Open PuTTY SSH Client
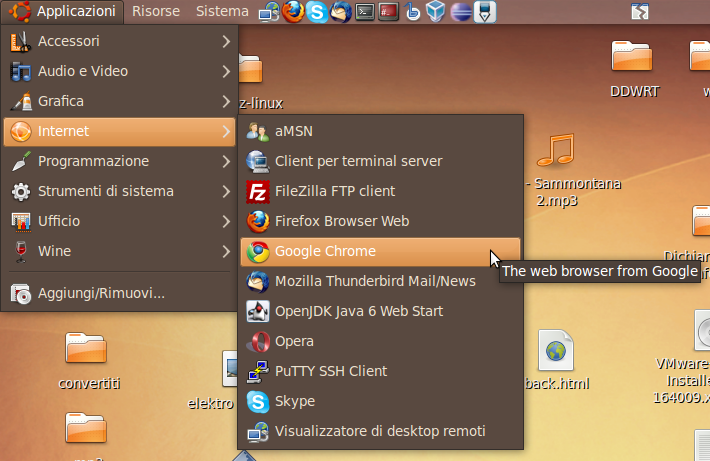The height and width of the screenshot is (461, 710). [x=380, y=371]
